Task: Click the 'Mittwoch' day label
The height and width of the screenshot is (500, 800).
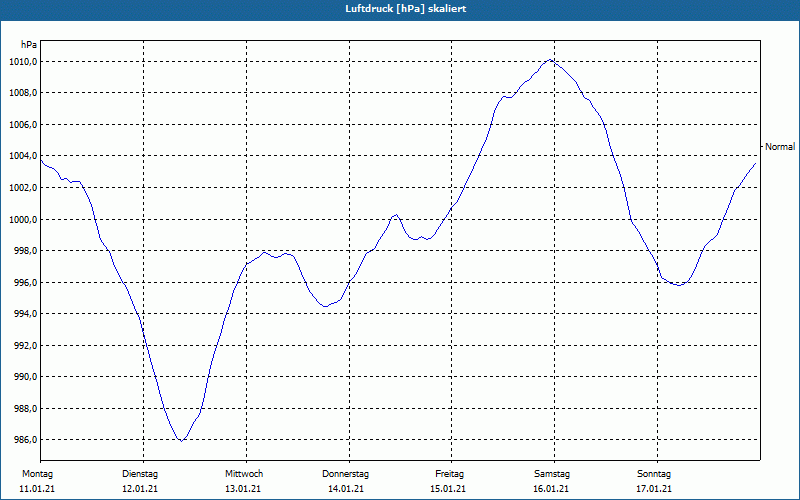Action: coord(244,474)
